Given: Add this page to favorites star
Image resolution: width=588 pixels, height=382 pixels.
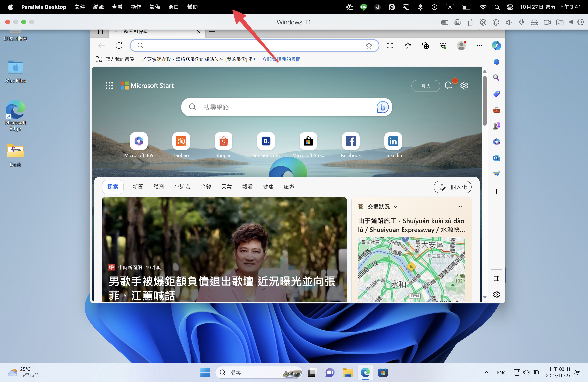Looking at the screenshot, I should [369, 45].
